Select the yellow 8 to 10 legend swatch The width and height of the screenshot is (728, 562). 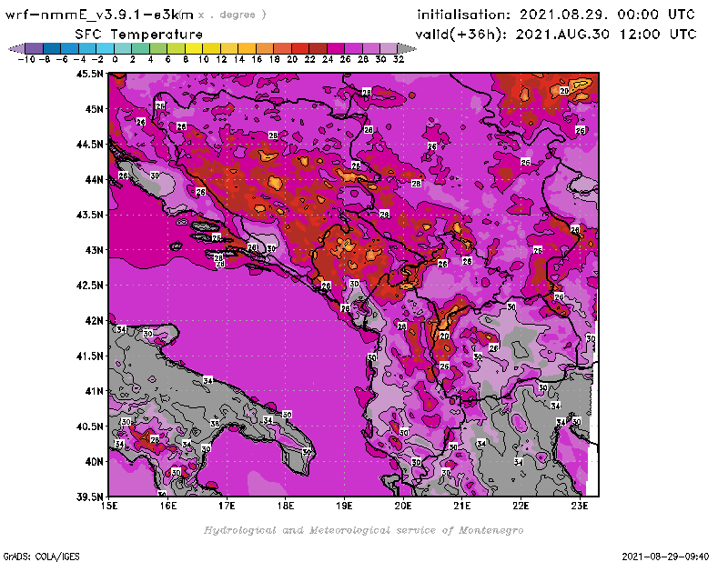(194, 49)
